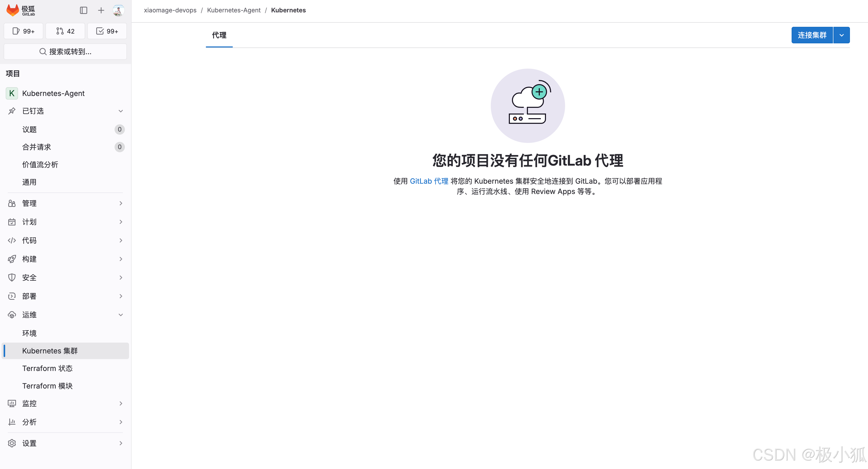
Task: Expand the 分析 section chevron
Action: 121,422
